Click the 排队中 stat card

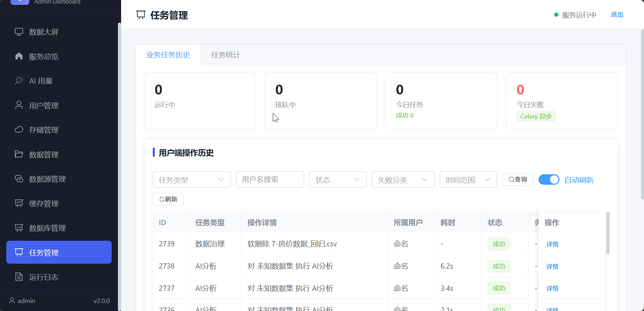(x=320, y=101)
